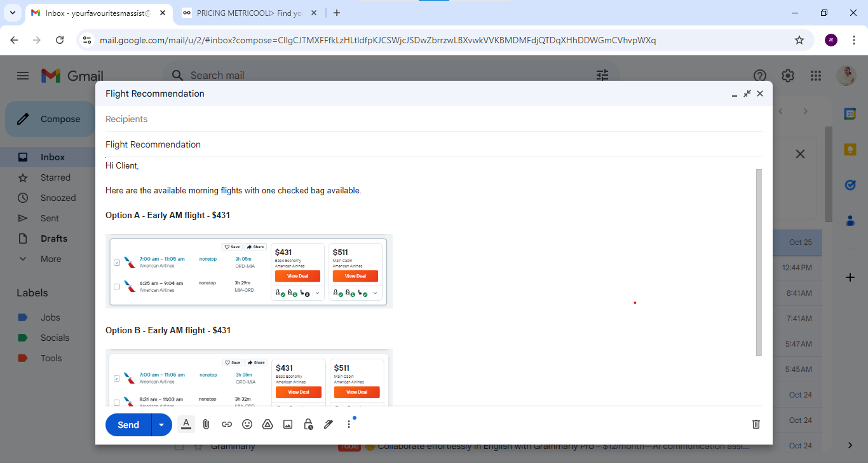This screenshot has height=463, width=868.
Task: Click the compose message body scrollbar
Action: point(759,262)
